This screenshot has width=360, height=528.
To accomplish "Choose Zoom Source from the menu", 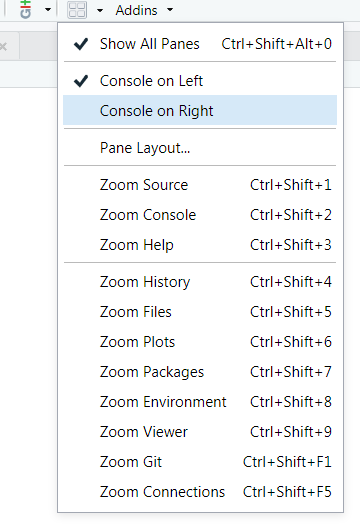I will 200,185.
